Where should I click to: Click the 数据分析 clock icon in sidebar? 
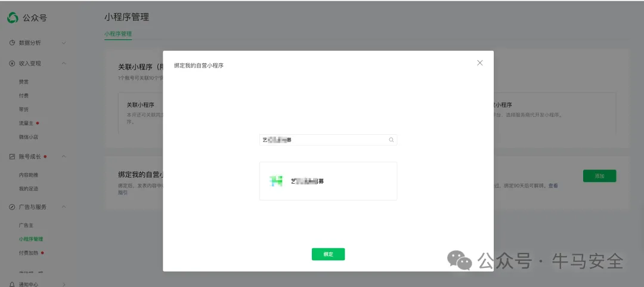pos(12,43)
